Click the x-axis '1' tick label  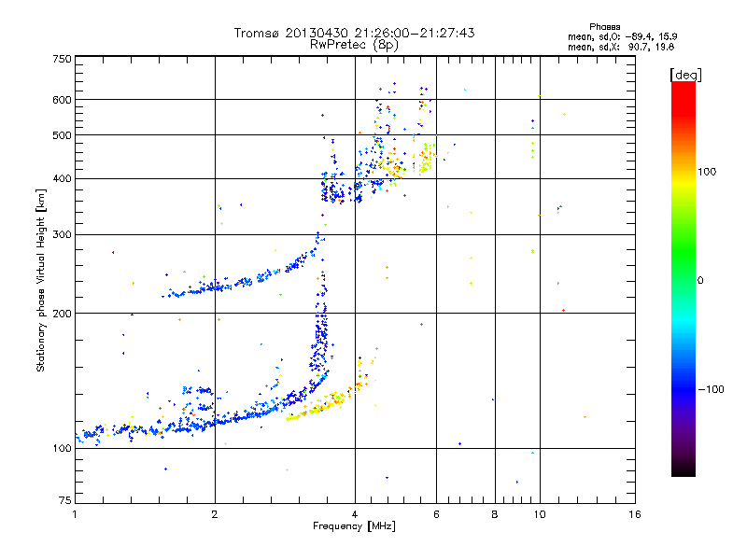75,514
